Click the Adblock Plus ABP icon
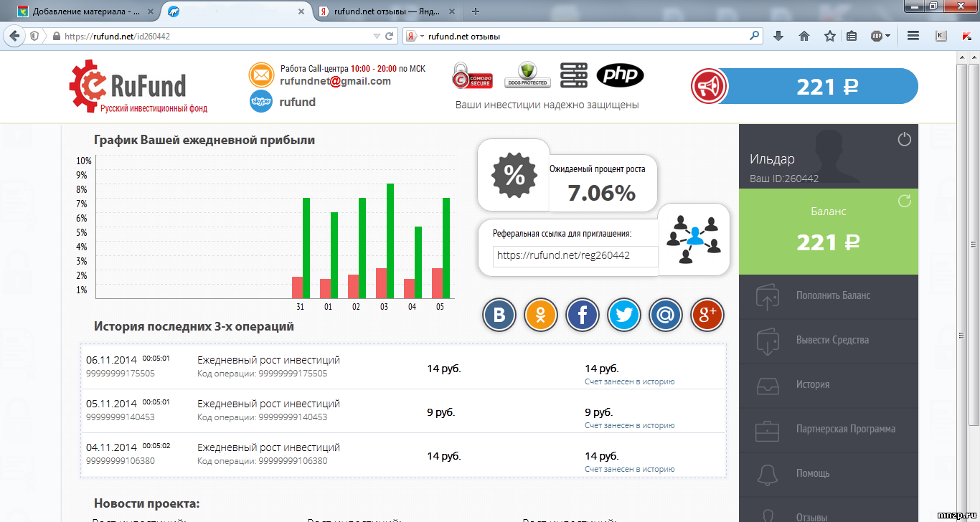The width and height of the screenshot is (980, 522). coord(877,36)
